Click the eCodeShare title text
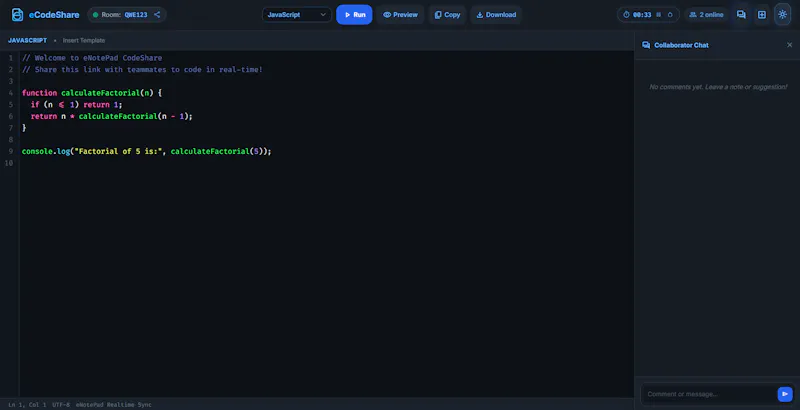Screen dimensions: 800x410 click(x=54, y=15)
